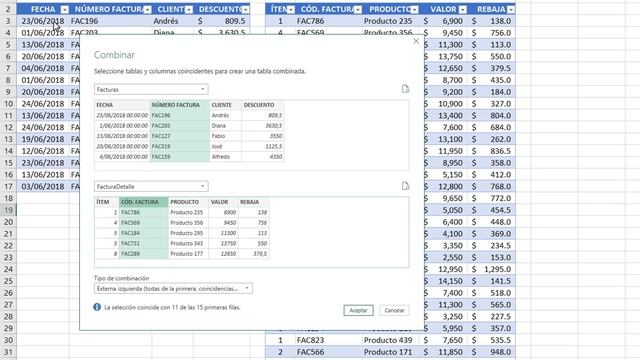Open FECHA filter arrow in worksheet
This screenshot has width=640, height=360.
(64, 9)
